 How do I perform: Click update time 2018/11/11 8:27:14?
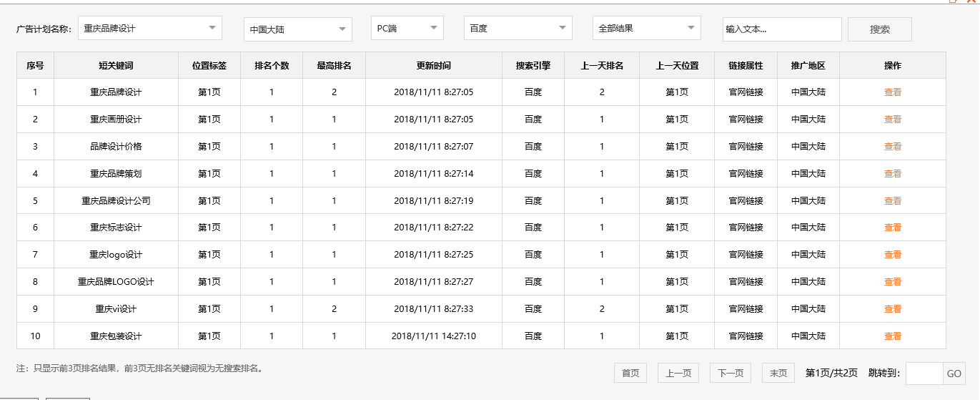click(x=434, y=174)
